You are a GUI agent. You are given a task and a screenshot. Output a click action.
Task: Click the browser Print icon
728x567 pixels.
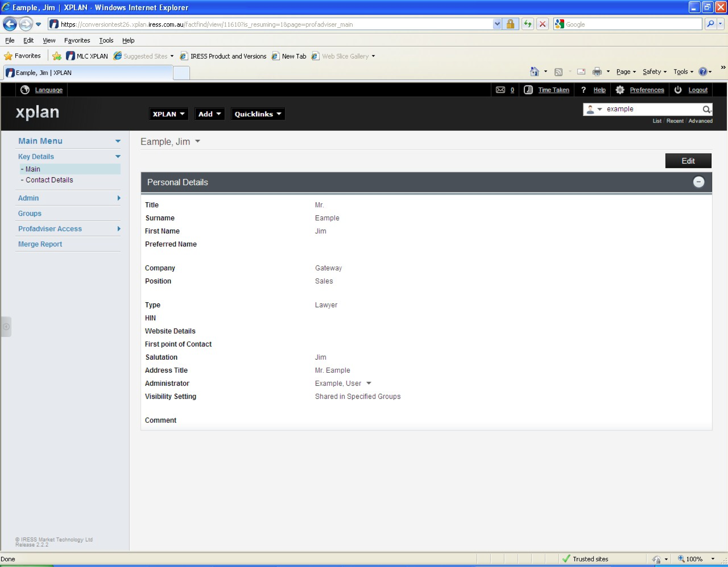click(597, 72)
